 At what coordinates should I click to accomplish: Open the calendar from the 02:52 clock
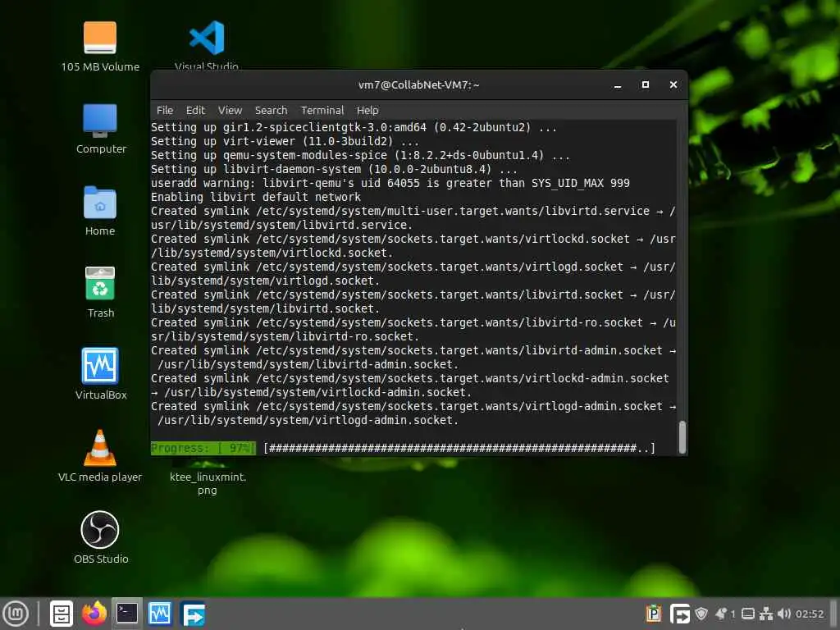click(810, 614)
